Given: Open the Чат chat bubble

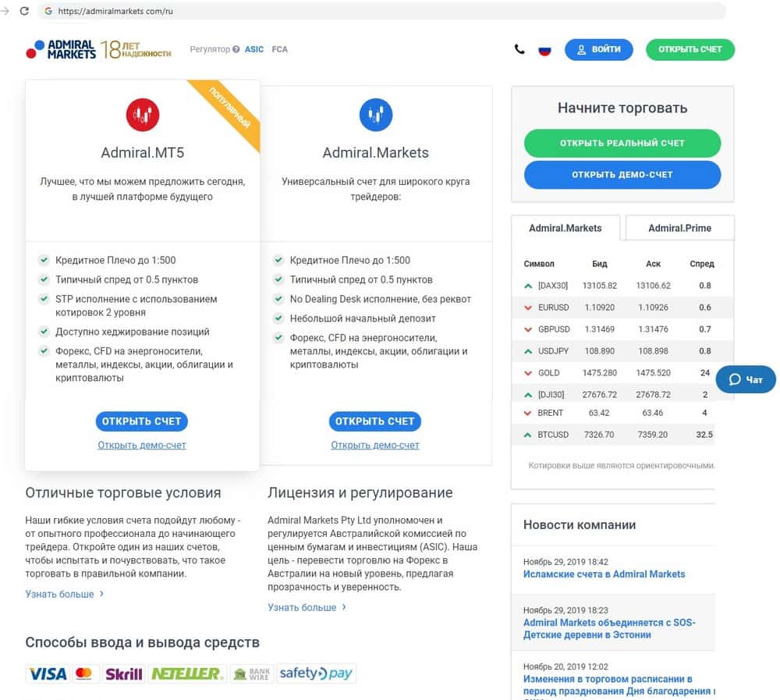Looking at the screenshot, I should [x=746, y=379].
